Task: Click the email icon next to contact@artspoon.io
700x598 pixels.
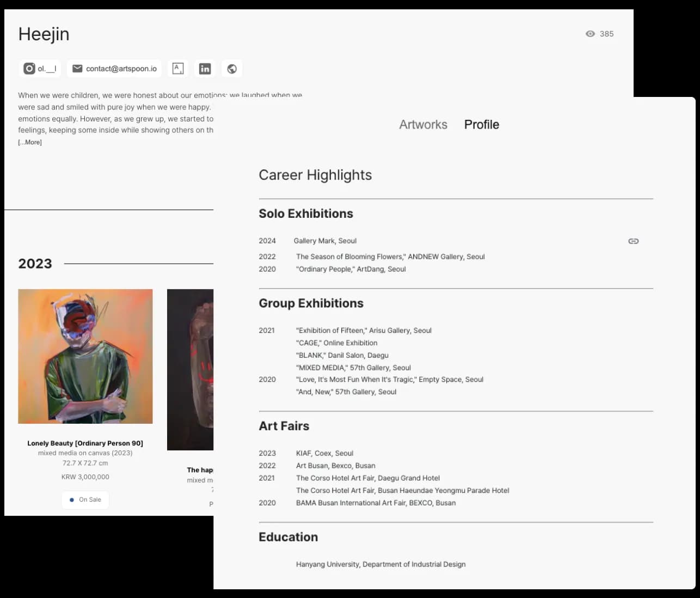Action: [x=77, y=69]
